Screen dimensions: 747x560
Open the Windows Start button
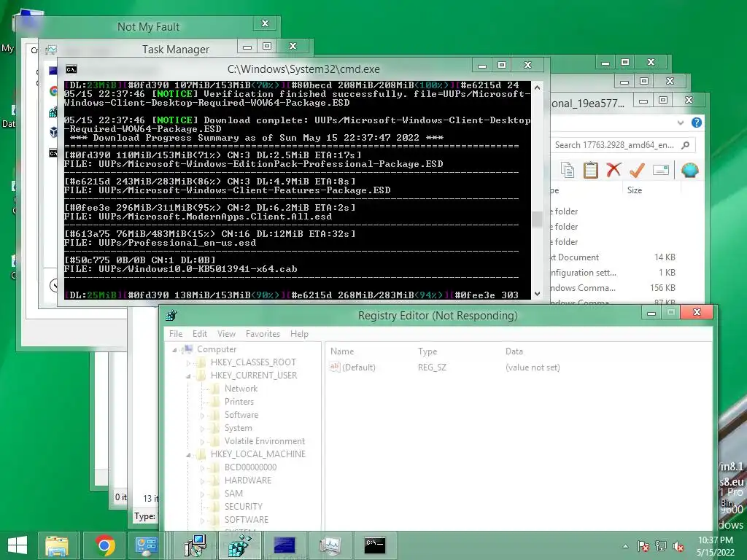18,545
